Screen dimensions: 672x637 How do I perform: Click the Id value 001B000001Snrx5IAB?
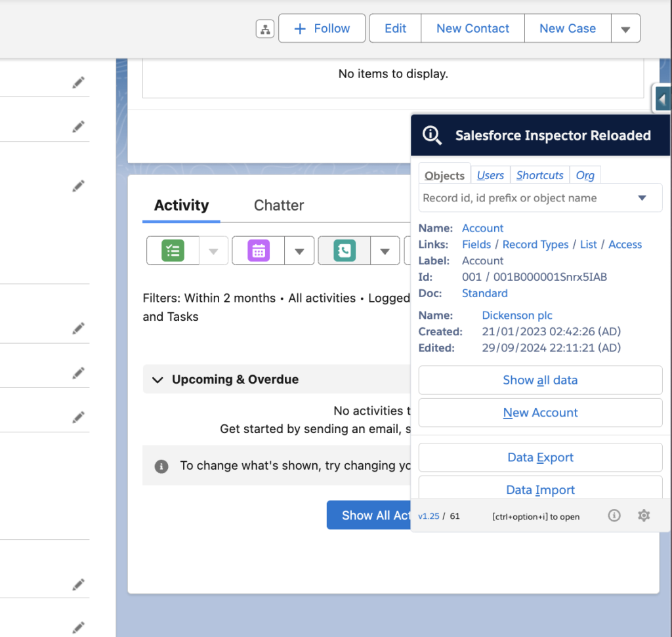click(550, 277)
